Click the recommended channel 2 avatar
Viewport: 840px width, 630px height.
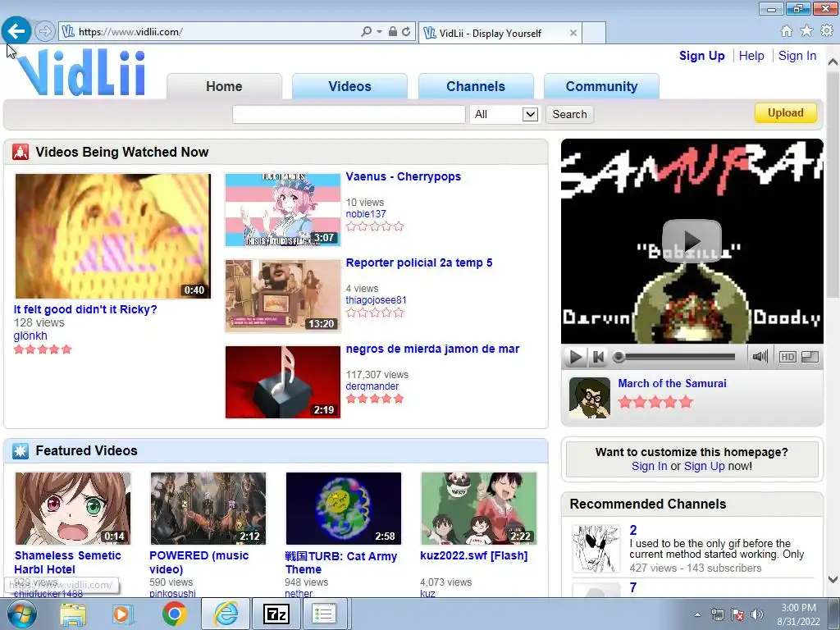click(x=596, y=549)
